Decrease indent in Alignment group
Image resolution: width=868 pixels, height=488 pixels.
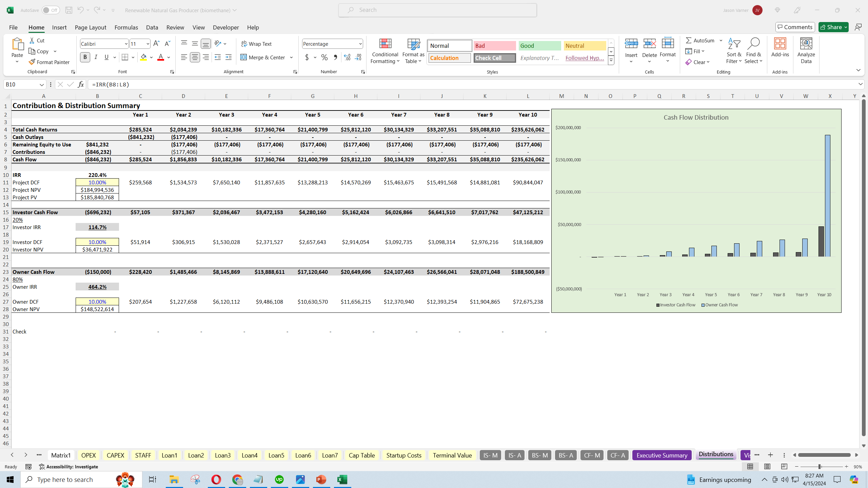click(x=218, y=57)
